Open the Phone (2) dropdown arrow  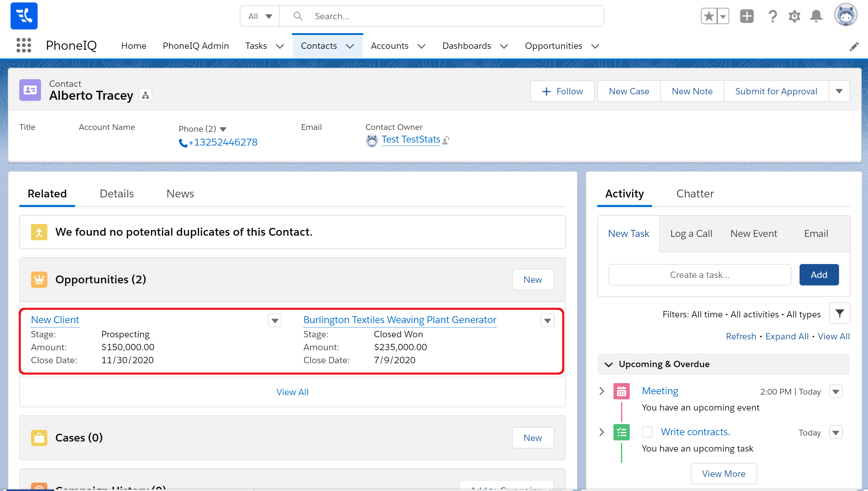click(223, 129)
